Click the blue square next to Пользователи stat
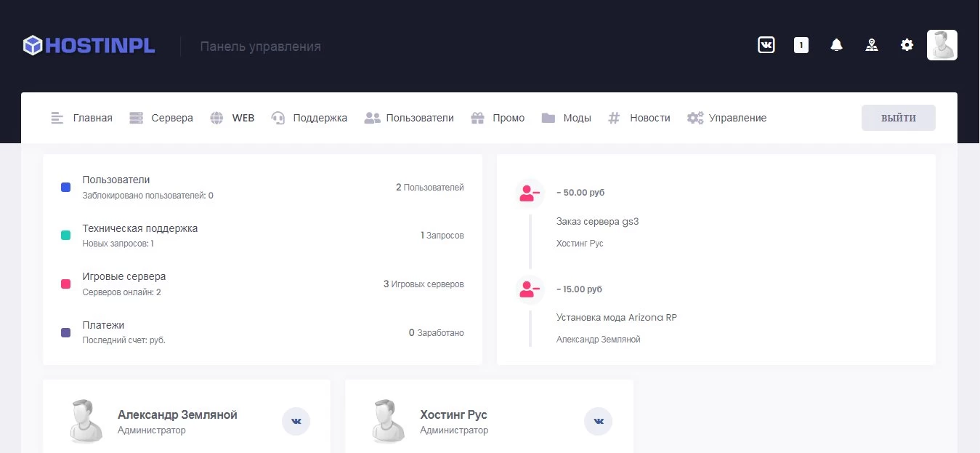980x453 pixels. click(66, 188)
